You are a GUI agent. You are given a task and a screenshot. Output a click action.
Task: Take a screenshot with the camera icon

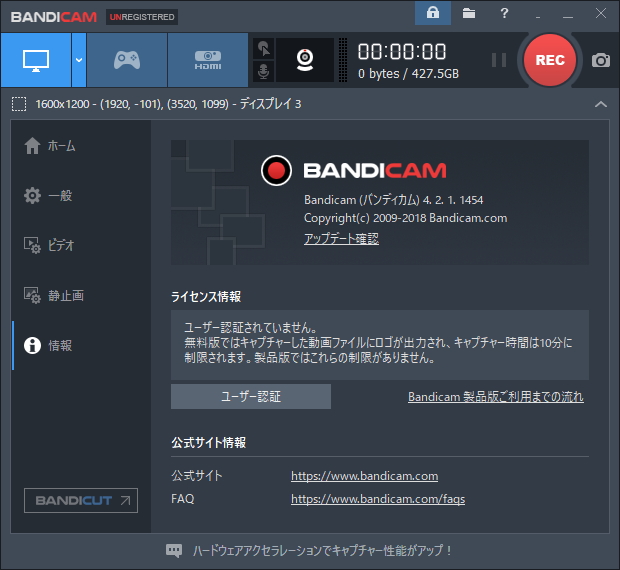tap(601, 60)
